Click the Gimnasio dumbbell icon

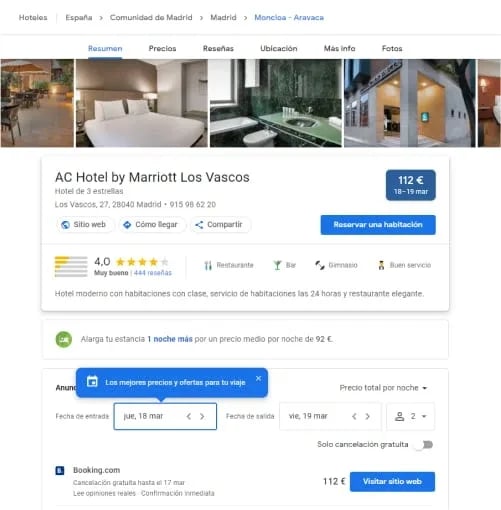tap(320, 265)
